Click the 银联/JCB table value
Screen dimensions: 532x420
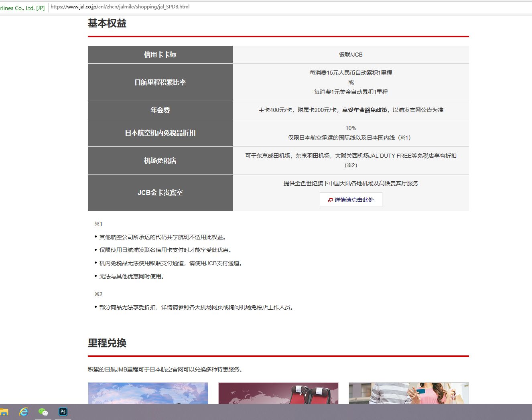click(x=351, y=55)
